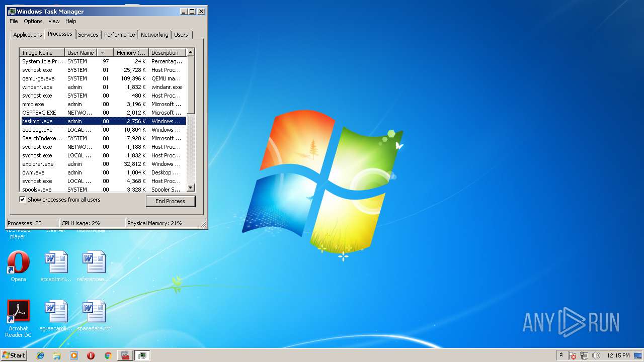Switch to the Applications tab
The height and width of the screenshot is (362, 644).
28,35
